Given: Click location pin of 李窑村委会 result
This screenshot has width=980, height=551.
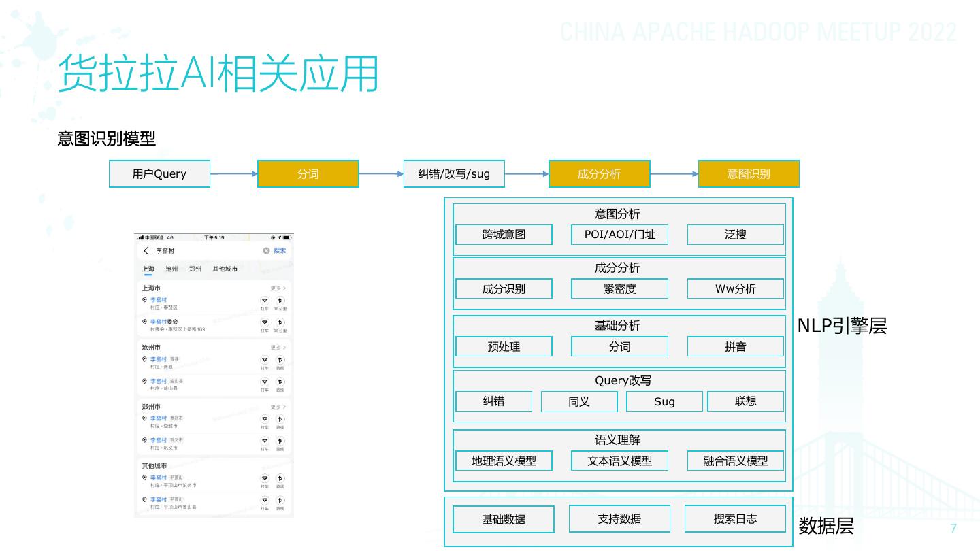Looking at the screenshot, I should 144,322.
